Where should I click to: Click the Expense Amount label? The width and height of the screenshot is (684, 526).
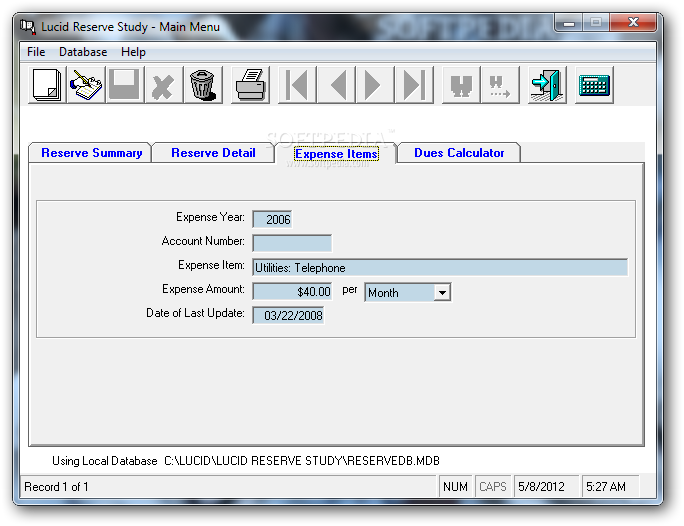[x=203, y=289]
